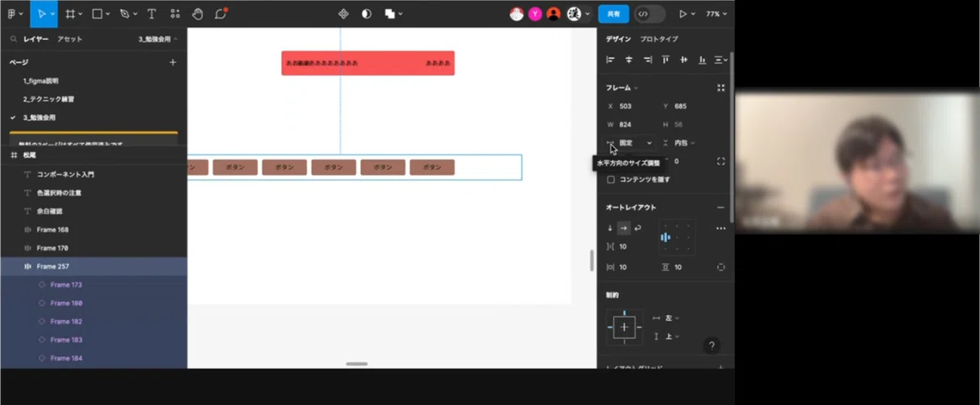The image size is (980, 405).
Task: Open the zoom level 77% dropdown
Action: tap(717, 14)
